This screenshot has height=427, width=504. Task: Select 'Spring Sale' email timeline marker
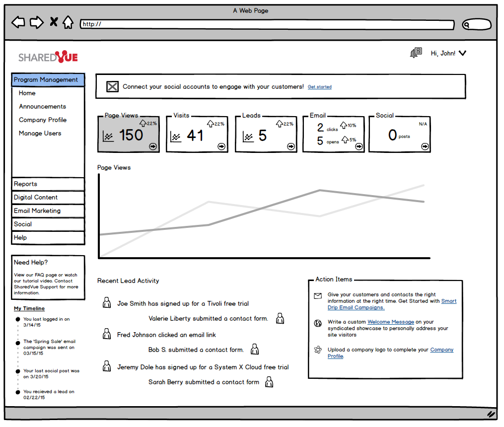point(18,343)
